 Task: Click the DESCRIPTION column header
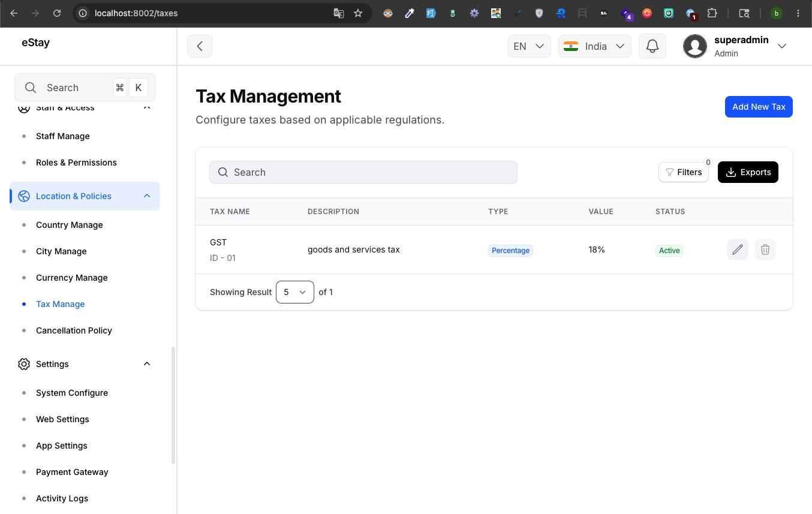333,212
